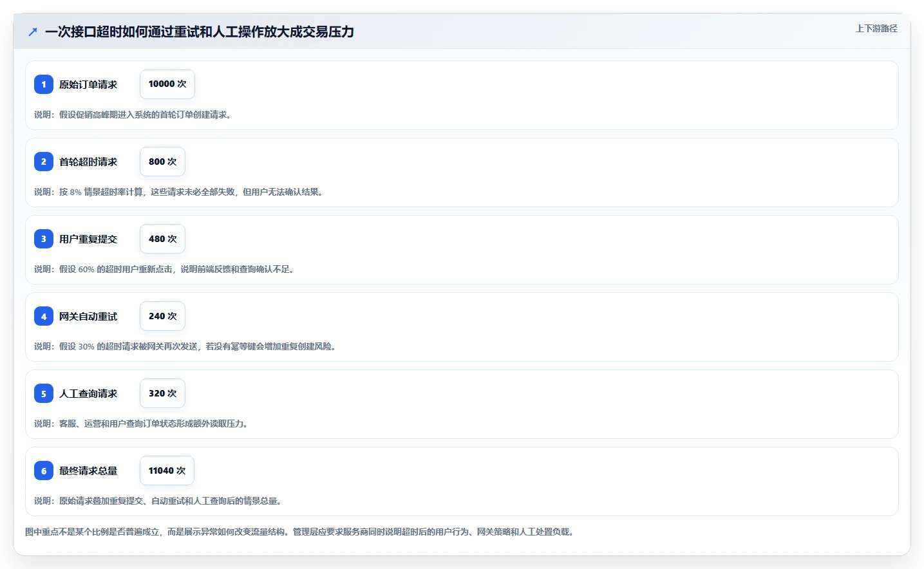Click step number 4 badge
924x569 pixels.
[x=44, y=316]
